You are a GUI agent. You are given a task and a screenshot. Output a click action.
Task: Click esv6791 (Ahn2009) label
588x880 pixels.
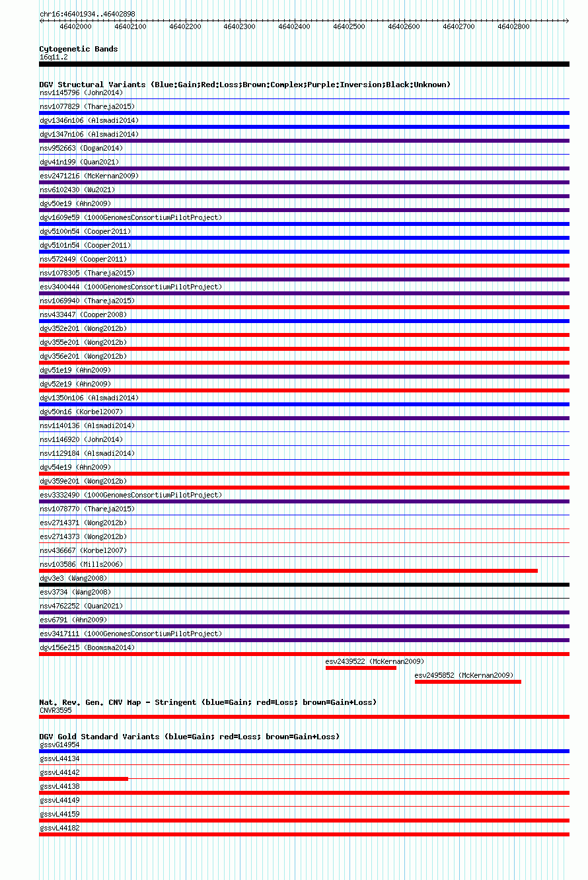click(x=73, y=620)
